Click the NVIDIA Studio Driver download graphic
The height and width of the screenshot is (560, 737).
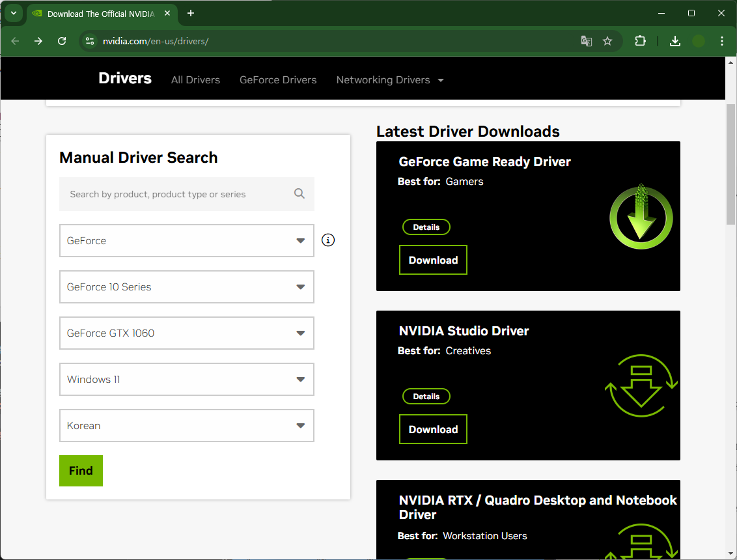[x=641, y=385]
